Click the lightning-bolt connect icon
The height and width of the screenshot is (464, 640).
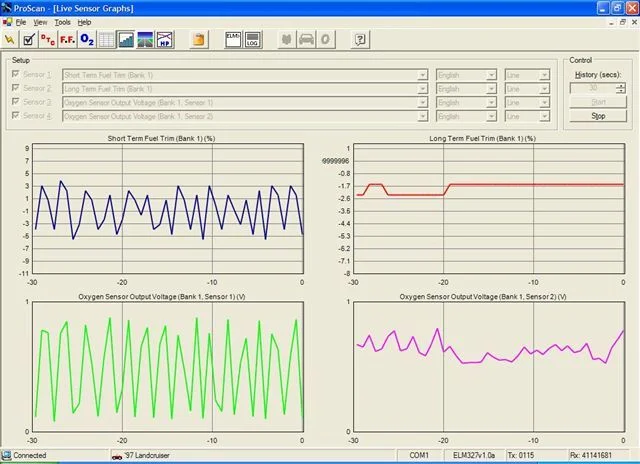[x=9, y=40]
